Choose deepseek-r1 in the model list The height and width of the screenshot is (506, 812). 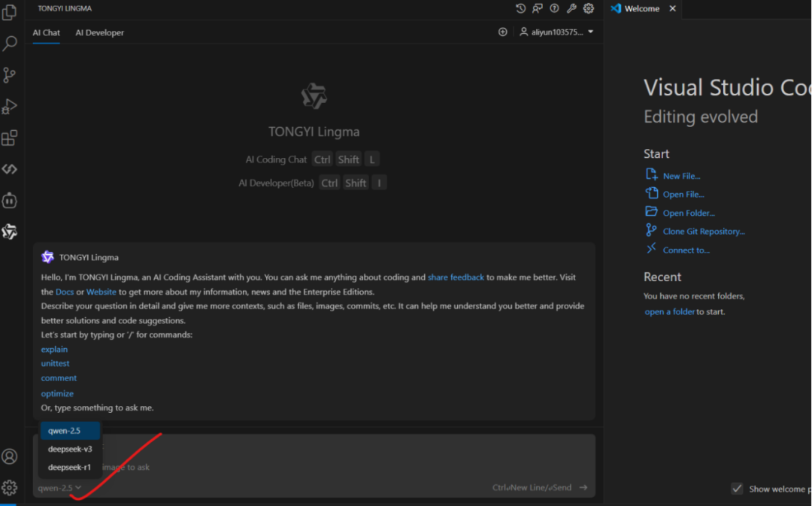tap(70, 467)
